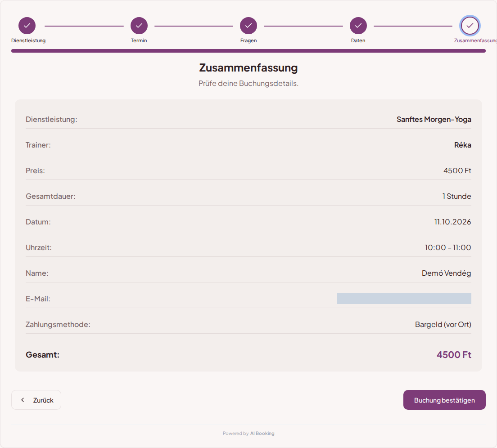The height and width of the screenshot is (448, 497).
Task: Click the Zusammenfassung step circle icon
Action: click(470, 26)
